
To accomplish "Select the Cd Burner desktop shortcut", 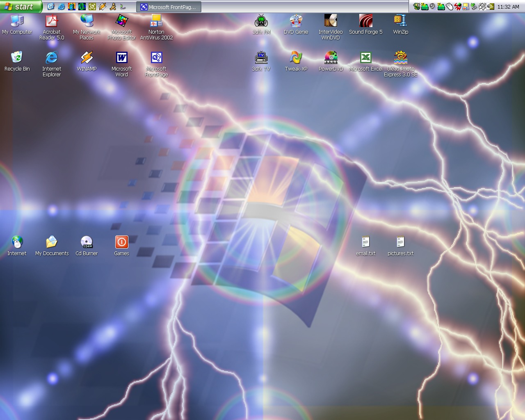I will click(87, 246).
